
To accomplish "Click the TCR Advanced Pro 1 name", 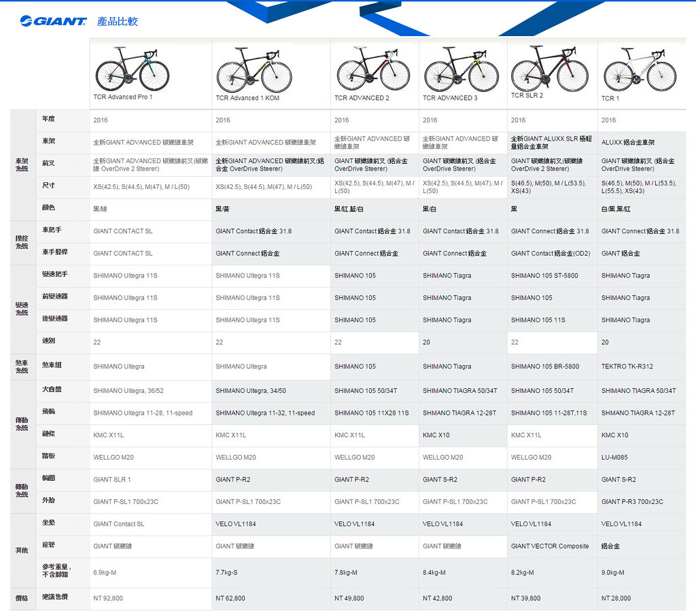I will [122, 97].
